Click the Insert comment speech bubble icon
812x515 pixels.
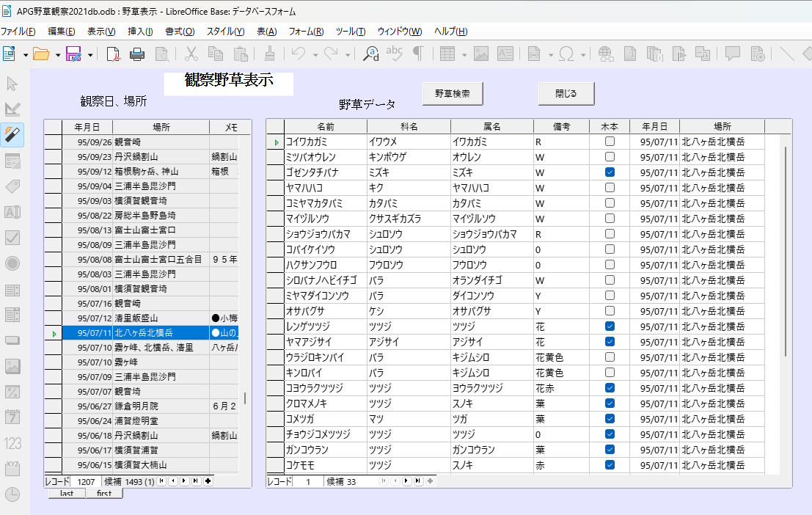coord(733,54)
